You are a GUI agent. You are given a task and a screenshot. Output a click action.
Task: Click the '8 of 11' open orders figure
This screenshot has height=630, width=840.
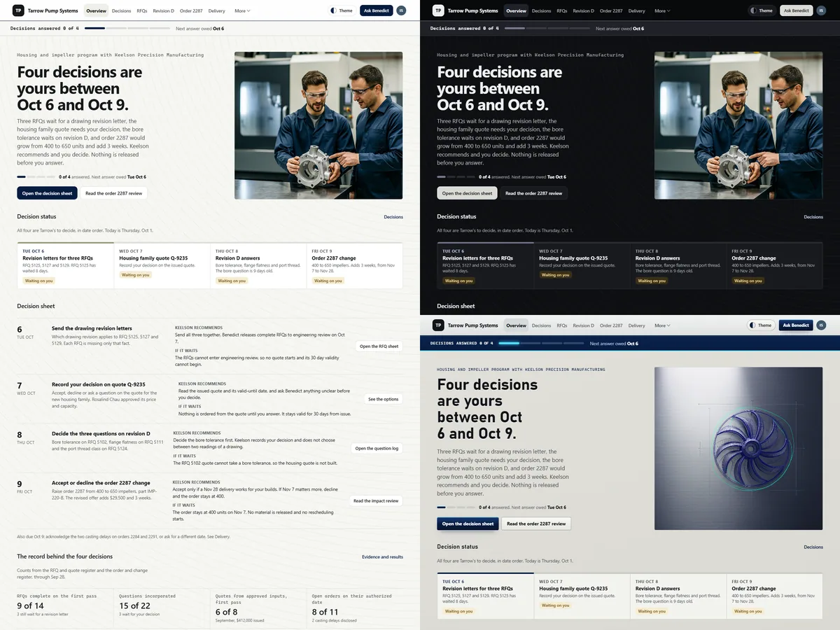tap(325, 612)
